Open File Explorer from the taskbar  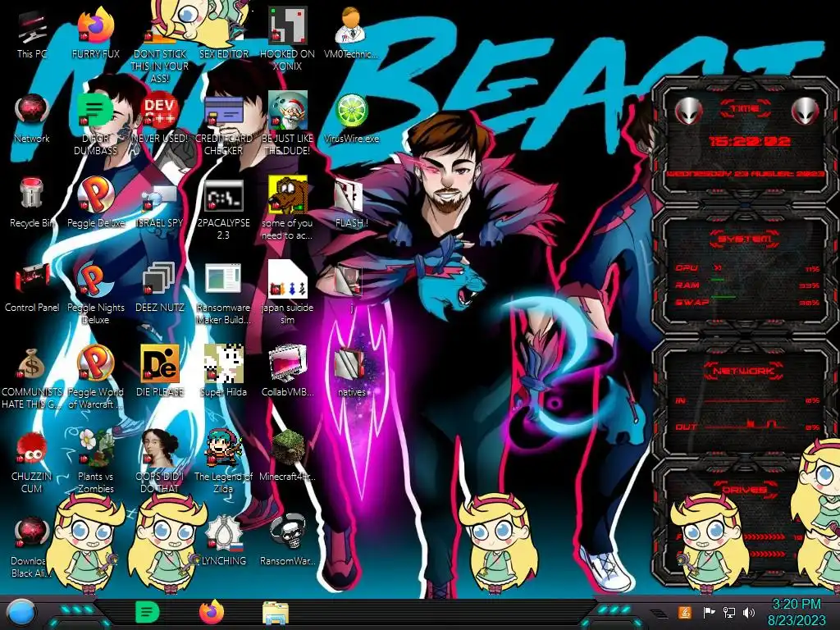(276, 613)
